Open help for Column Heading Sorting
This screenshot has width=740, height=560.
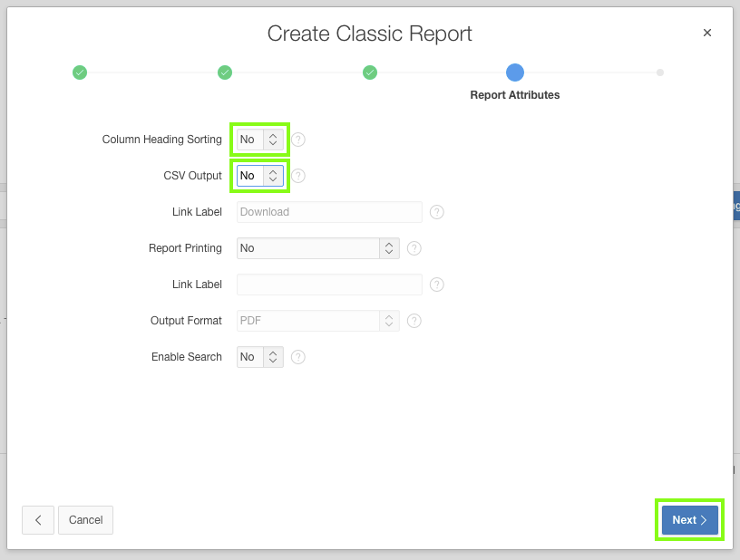coord(297,140)
